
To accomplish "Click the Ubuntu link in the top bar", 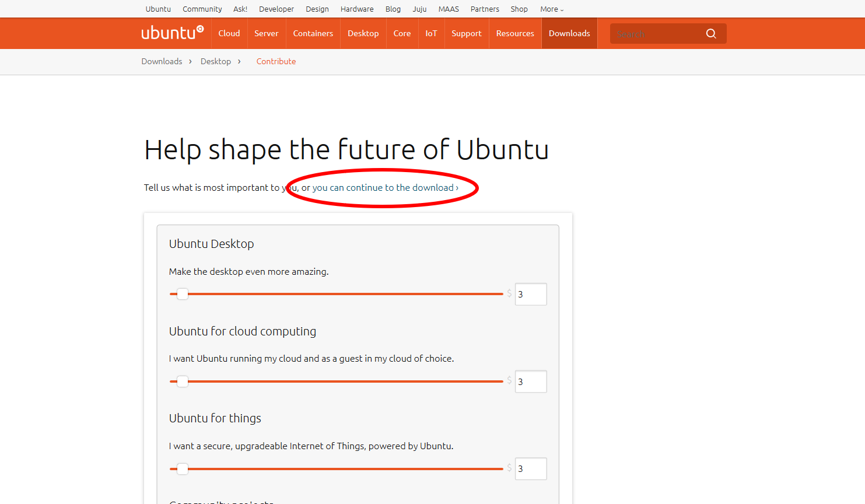I will click(x=158, y=9).
